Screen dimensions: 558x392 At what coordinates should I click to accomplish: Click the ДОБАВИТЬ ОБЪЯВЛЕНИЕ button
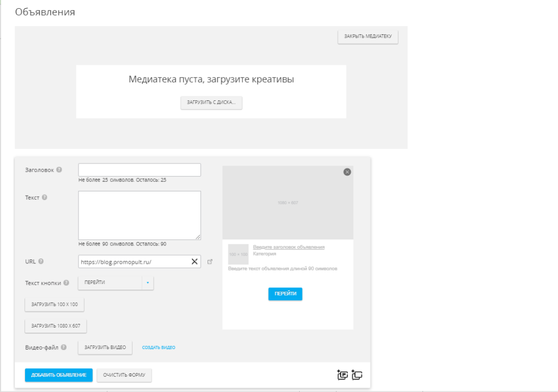pyautogui.click(x=58, y=375)
